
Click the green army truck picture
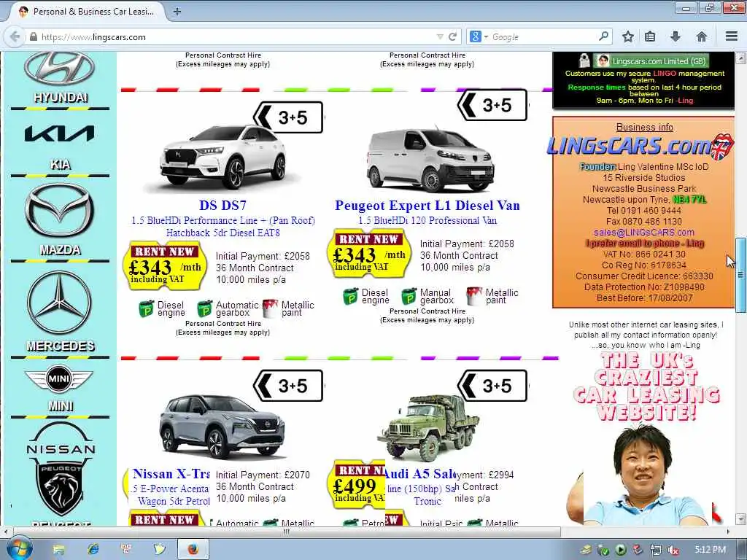[x=427, y=427]
